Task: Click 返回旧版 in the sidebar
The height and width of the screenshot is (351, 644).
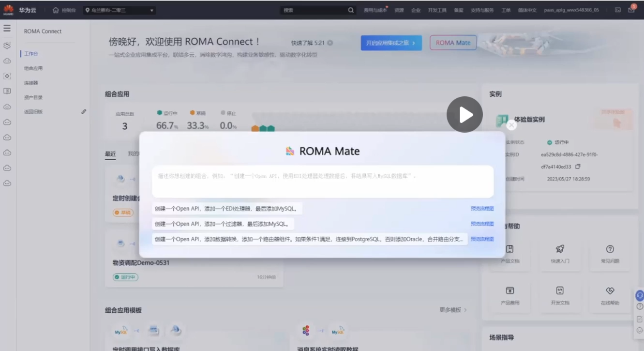Action: (33, 112)
